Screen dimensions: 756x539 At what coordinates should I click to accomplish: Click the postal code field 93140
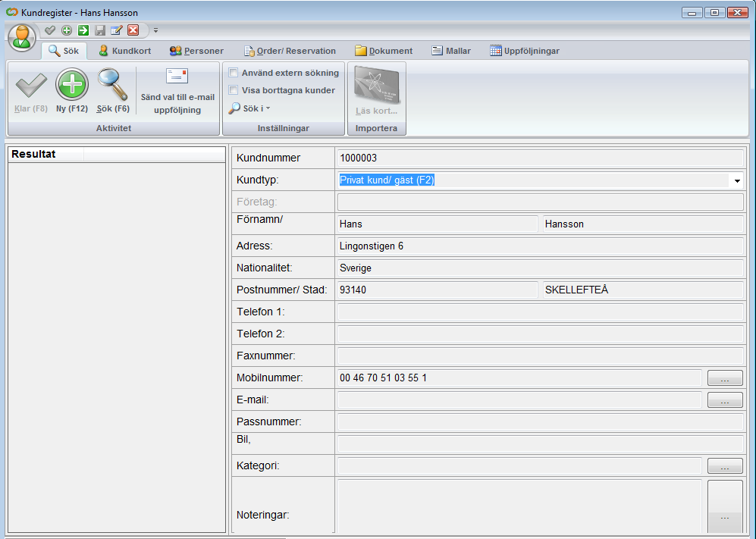pyautogui.click(x=438, y=290)
